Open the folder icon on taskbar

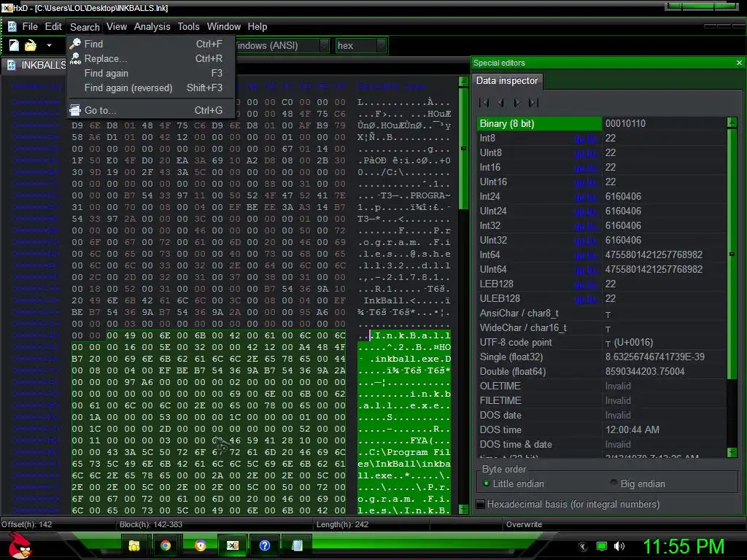pyautogui.click(x=134, y=545)
